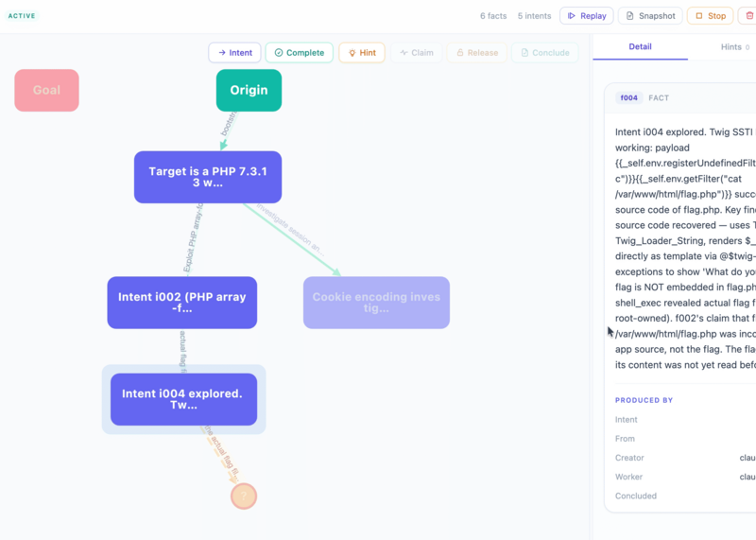Select the Goal node

(46, 90)
